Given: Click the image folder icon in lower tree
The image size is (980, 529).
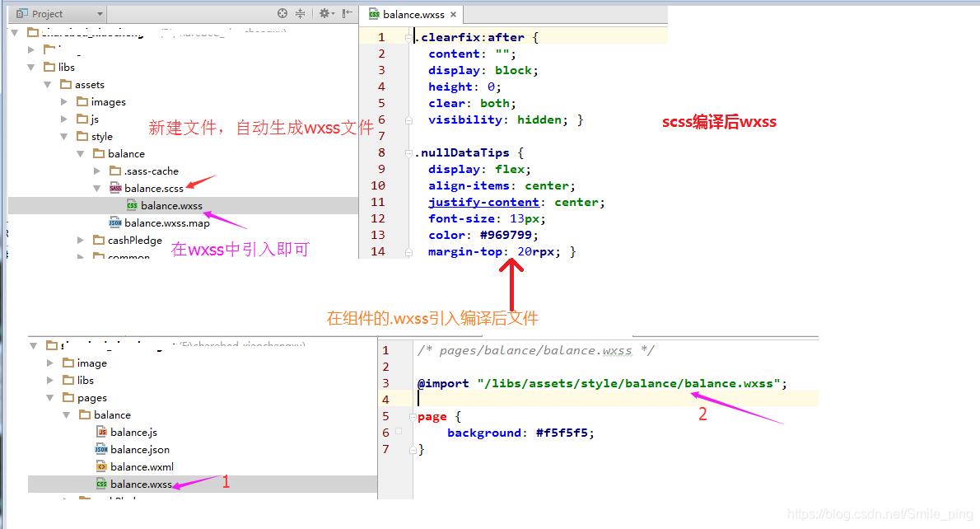Looking at the screenshot, I should point(68,363).
